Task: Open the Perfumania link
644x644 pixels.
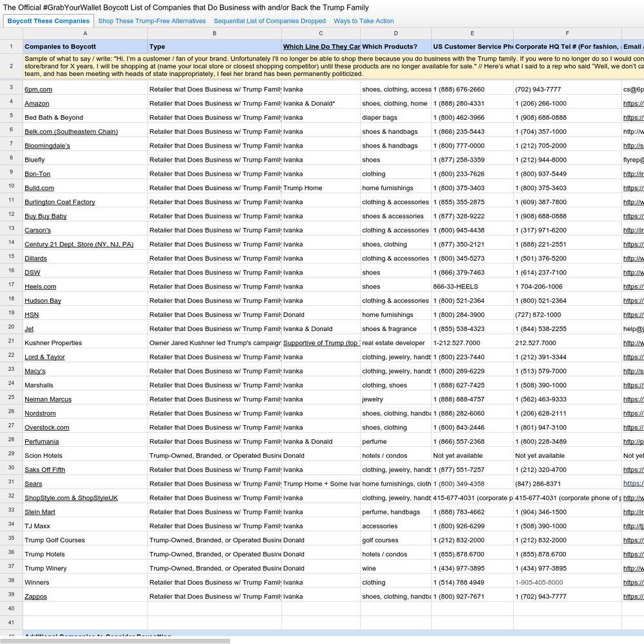Action: pos(41,442)
